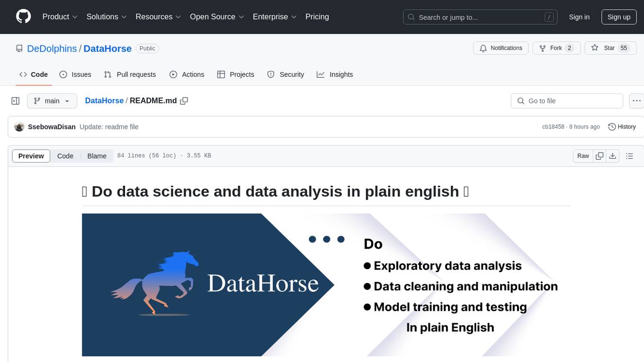
Task: Go to the DataHorse root in the file path
Action: 104,101
